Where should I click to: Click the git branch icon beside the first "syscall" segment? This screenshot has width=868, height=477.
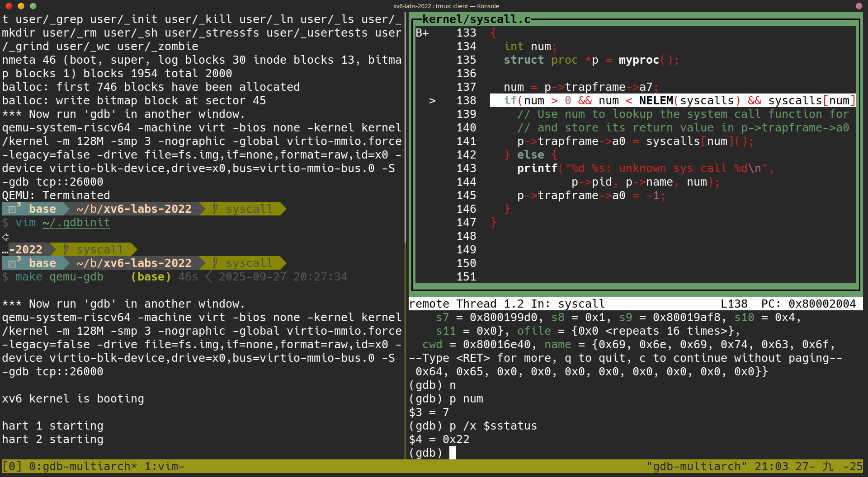(215, 209)
